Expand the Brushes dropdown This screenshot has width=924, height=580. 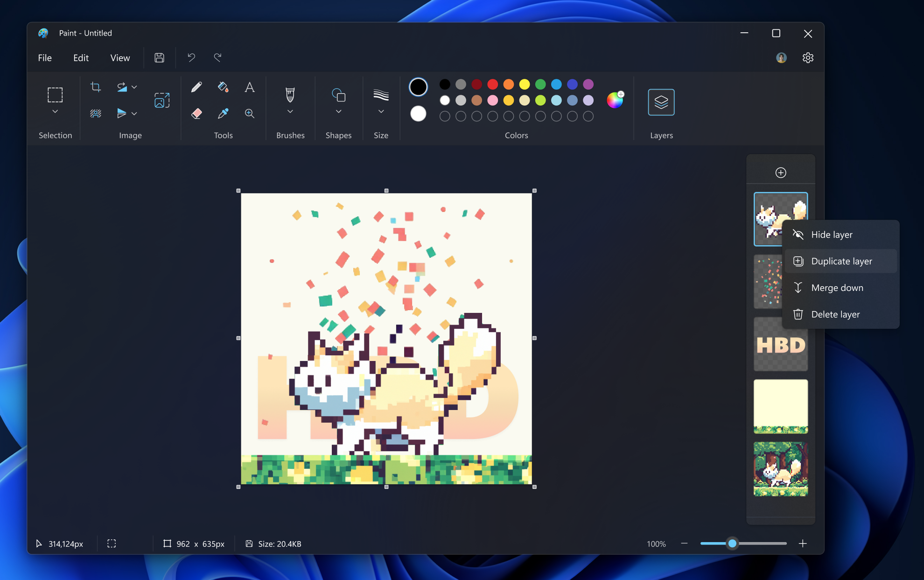(290, 112)
